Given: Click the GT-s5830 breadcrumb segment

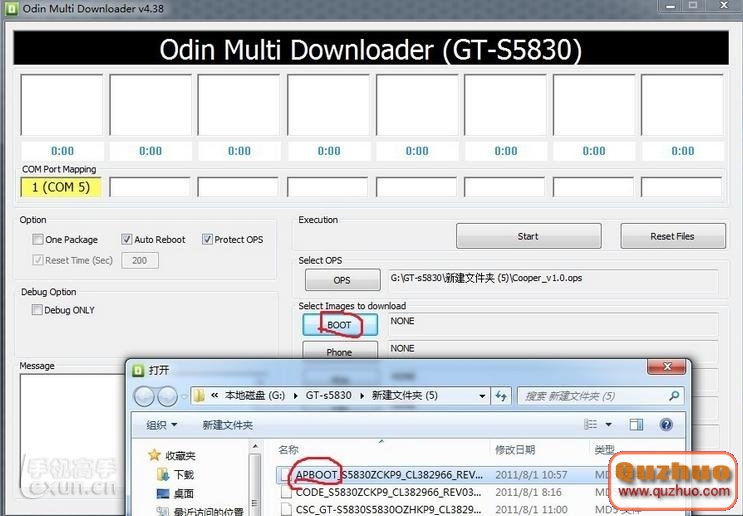Looking at the screenshot, I should pyautogui.click(x=329, y=395).
